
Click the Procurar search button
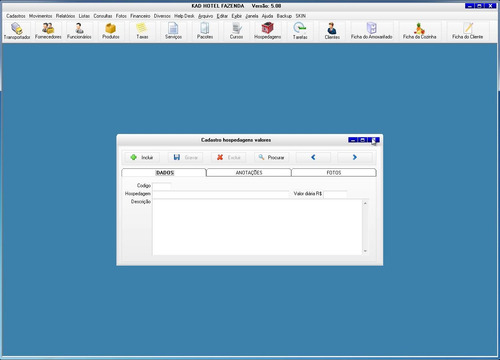272,157
